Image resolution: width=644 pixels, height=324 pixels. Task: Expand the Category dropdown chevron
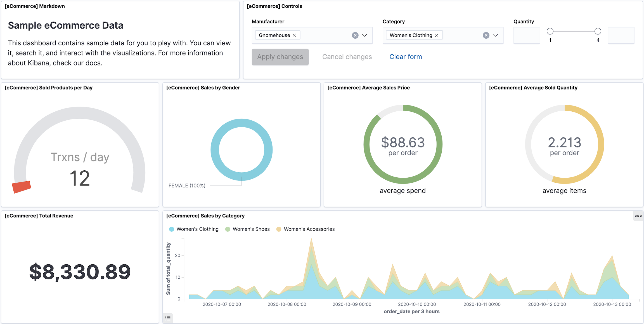pos(495,35)
